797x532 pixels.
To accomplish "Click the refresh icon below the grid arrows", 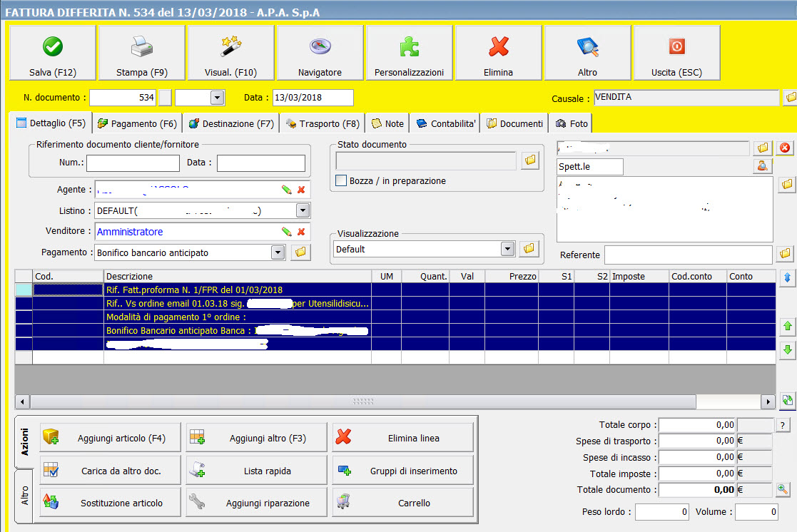I will click(x=787, y=400).
